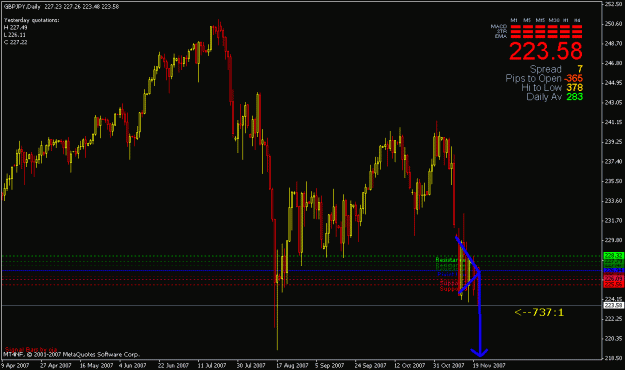Click the 246.80 price axis label

click(613, 63)
